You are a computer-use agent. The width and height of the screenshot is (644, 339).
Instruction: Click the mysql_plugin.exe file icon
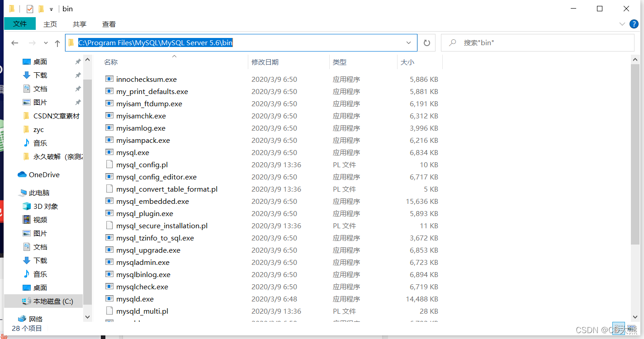(109, 213)
